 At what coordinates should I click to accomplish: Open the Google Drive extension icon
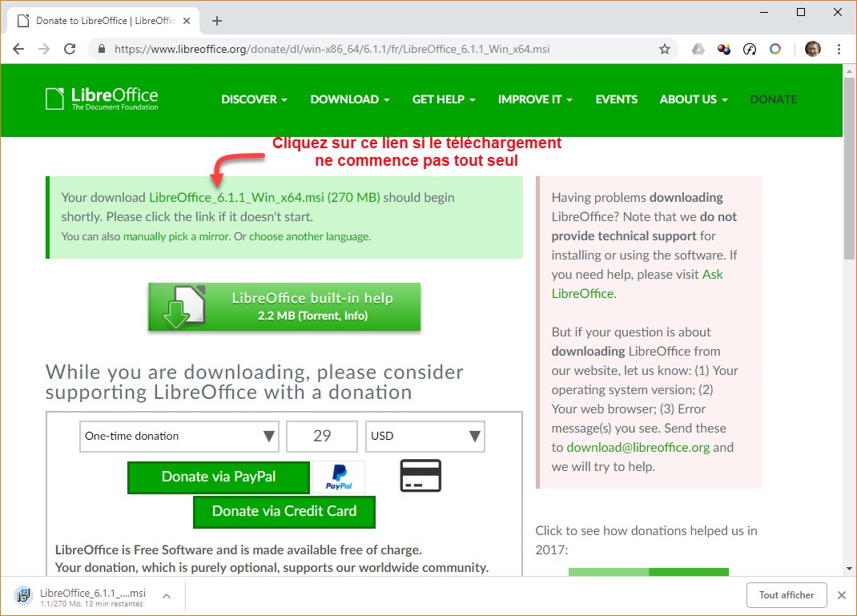point(698,49)
